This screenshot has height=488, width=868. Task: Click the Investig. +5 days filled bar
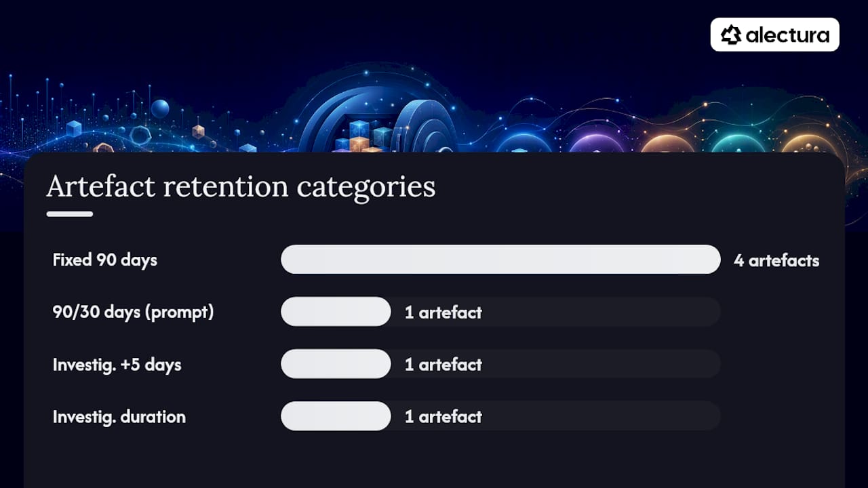pyautogui.click(x=336, y=364)
